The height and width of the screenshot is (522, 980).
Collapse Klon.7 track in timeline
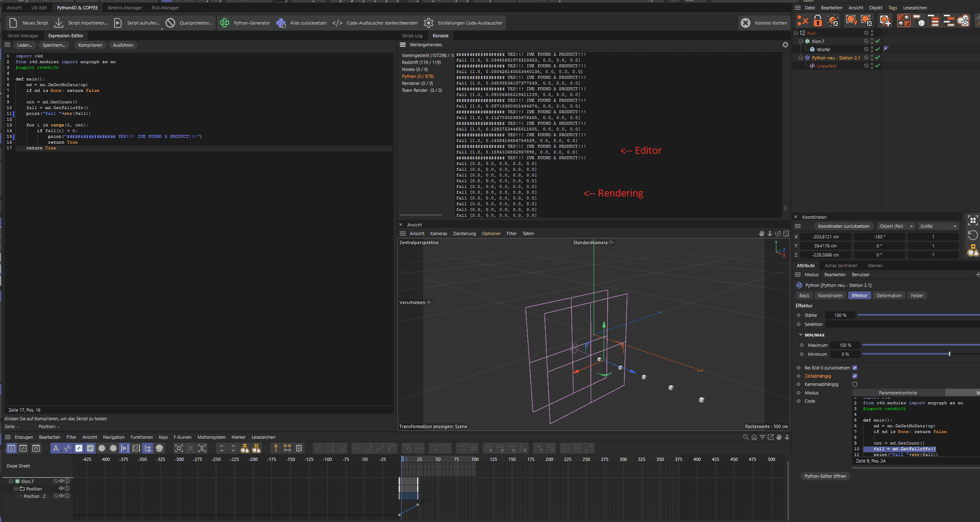(x=11, y=481)
